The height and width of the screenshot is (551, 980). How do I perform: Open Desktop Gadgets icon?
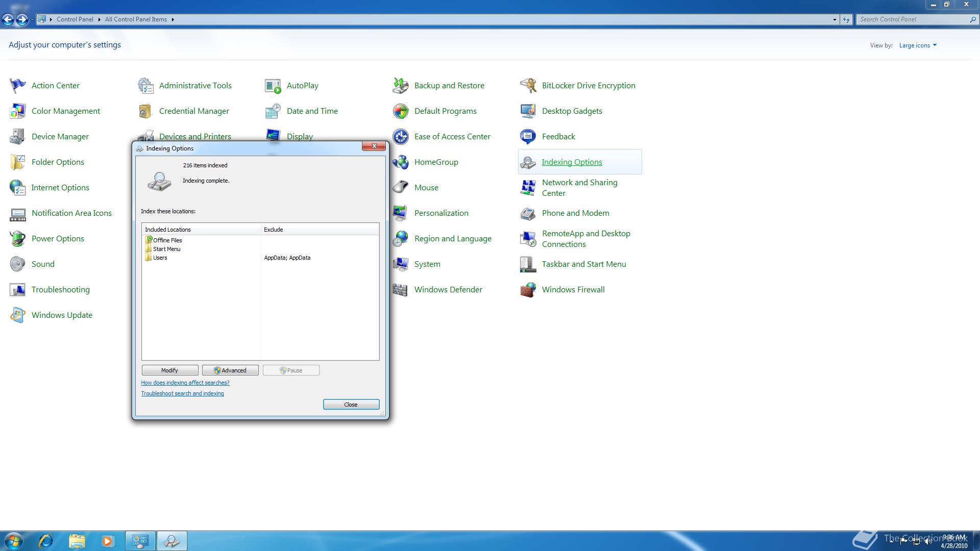point(528,111)
